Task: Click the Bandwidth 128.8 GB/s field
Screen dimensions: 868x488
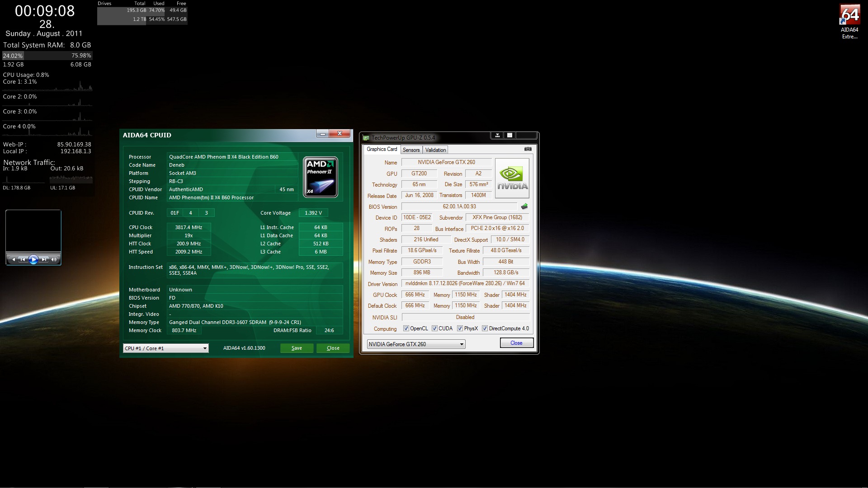Action: point(506,272)
